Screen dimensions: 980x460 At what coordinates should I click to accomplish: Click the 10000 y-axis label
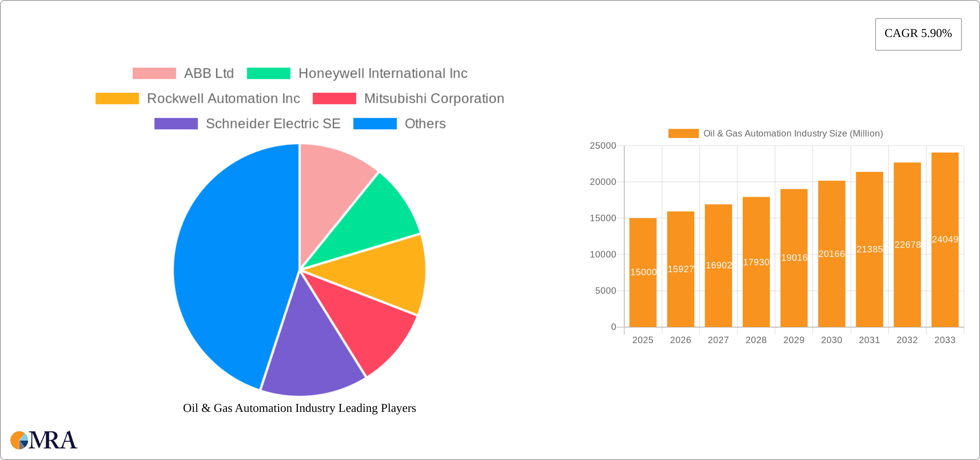point(603,255)
